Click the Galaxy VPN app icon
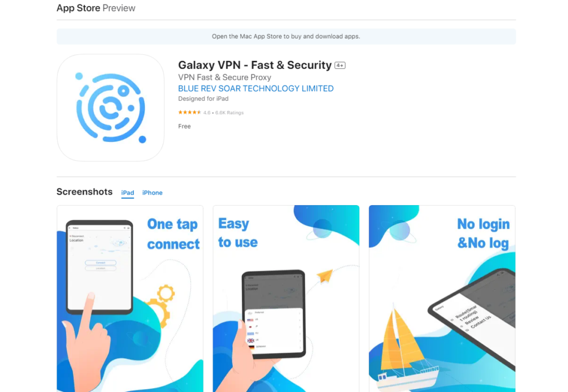Image resolution: width=568 pixels, height=392 pixels. (x=110, y=108)
